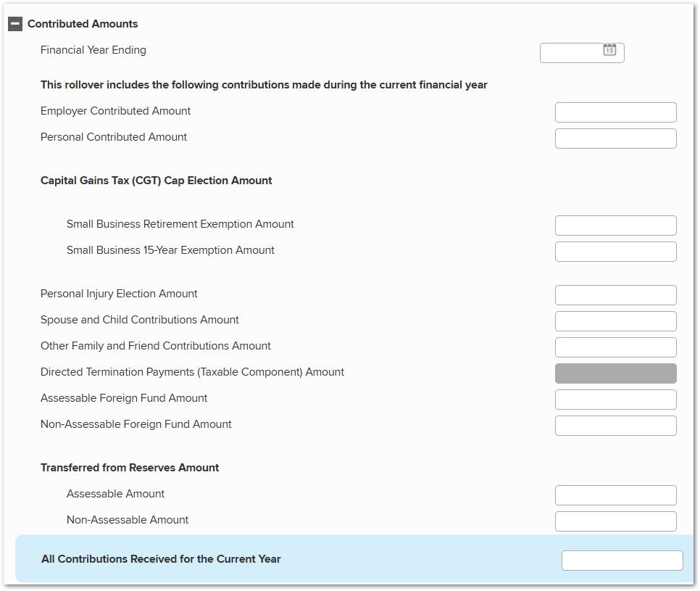Viewport: 700px width, 591px height.
Task: Focus the All Contributions Received for Current Year field
Action: [x=622, y=561]
